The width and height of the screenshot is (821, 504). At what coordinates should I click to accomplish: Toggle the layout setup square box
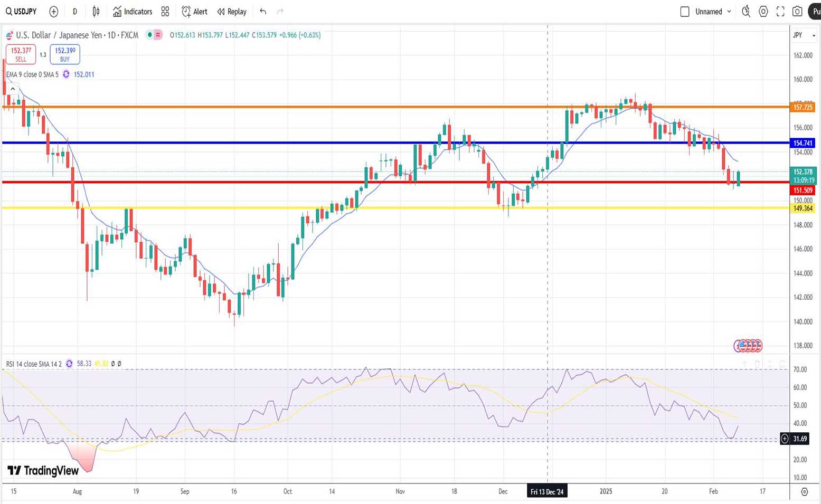[685, 11]
